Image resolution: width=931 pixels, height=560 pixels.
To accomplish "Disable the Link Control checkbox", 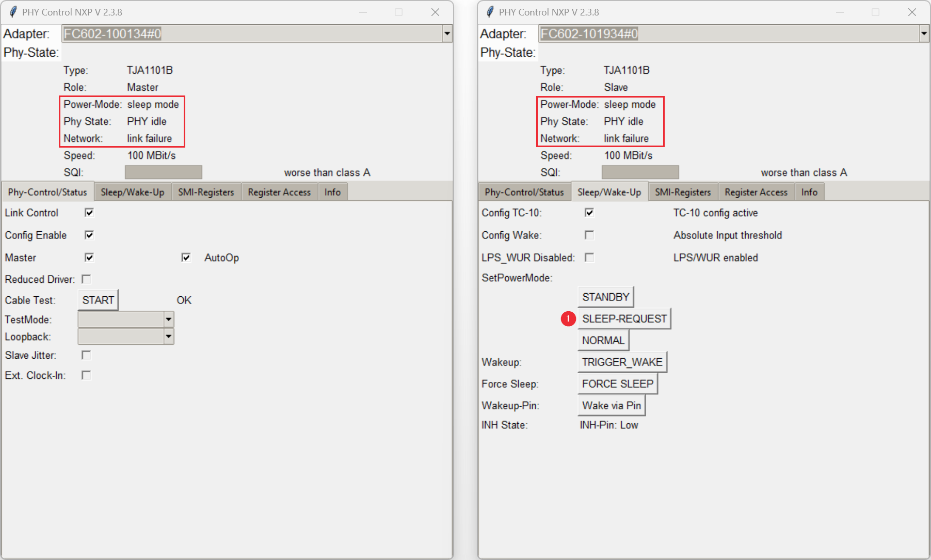I will point(89,212).
